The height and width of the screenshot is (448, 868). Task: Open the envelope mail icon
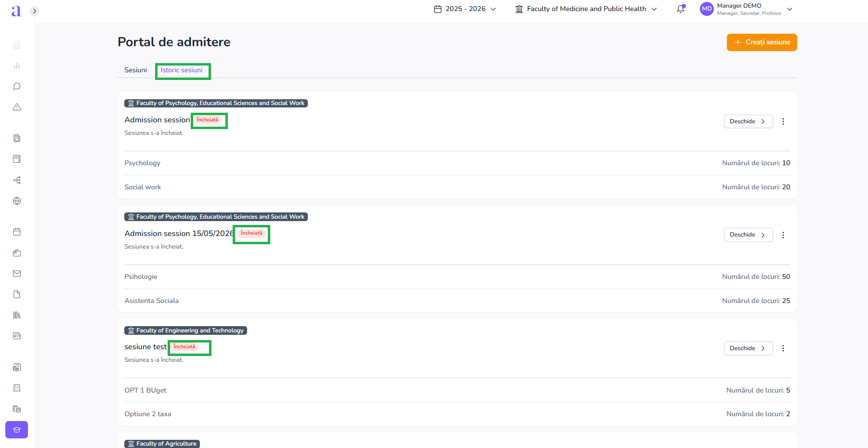[x=17, y=274]
